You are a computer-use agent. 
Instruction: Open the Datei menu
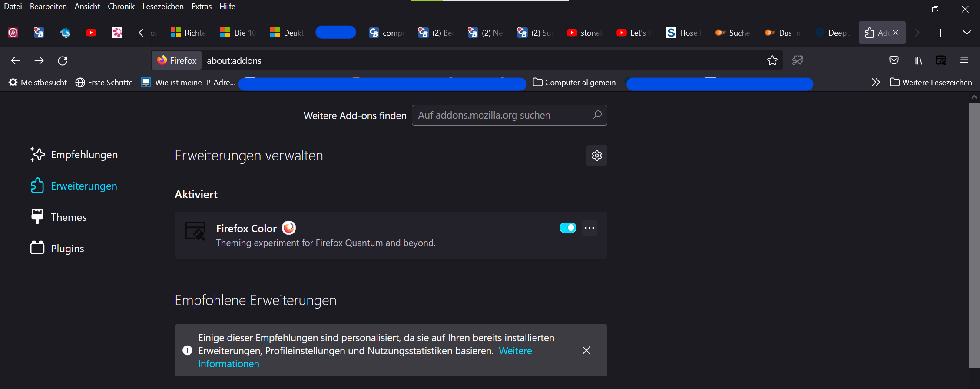tap(13, 7)
